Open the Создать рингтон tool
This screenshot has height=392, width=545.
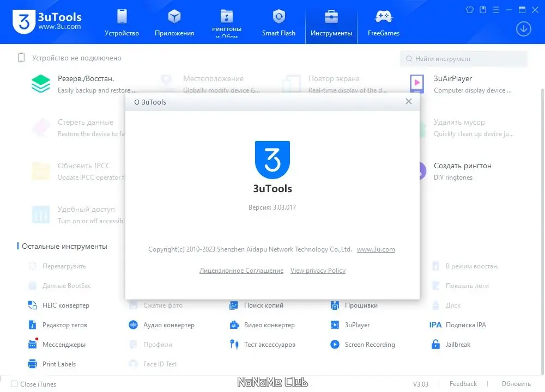462,171
